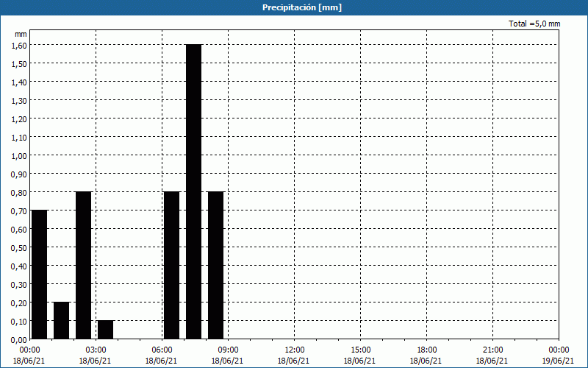Click the 0,70 bar starting at 00:00
Viewport: 588px width, 368px height.
tap(40, 275)
